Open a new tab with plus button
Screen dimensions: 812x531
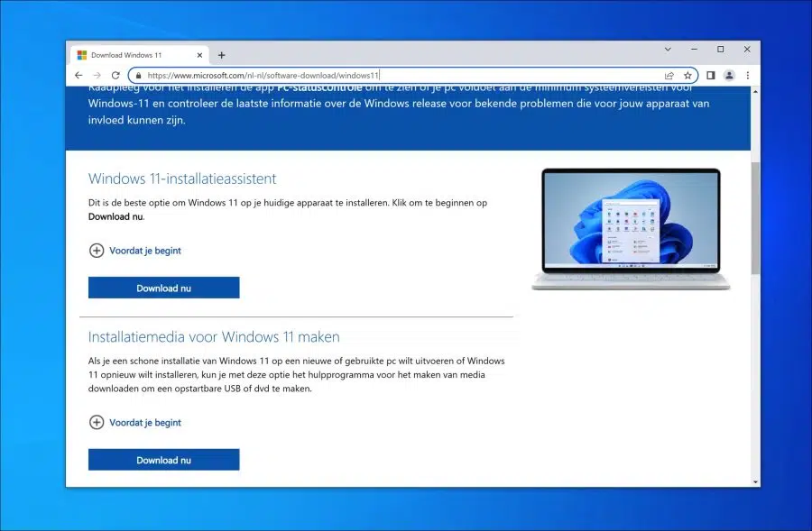[221, 55]
